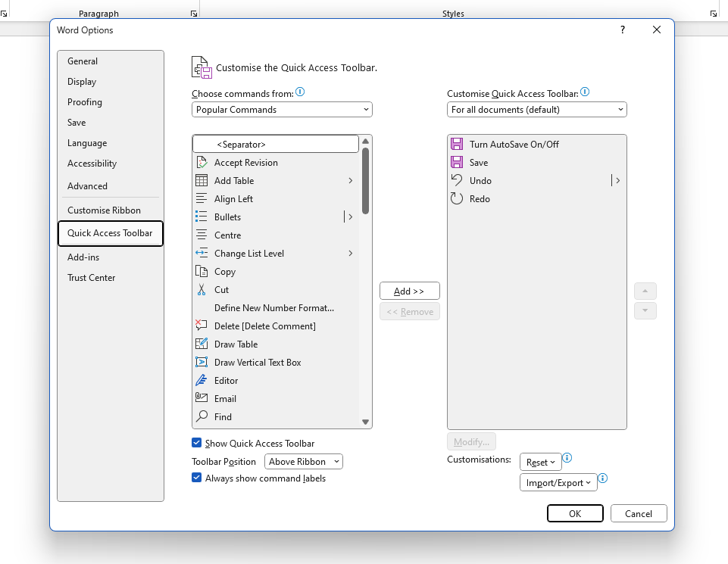Click the Undo arrow icon
This screenshot has width=728, height=564.
(x=457, y=180)
